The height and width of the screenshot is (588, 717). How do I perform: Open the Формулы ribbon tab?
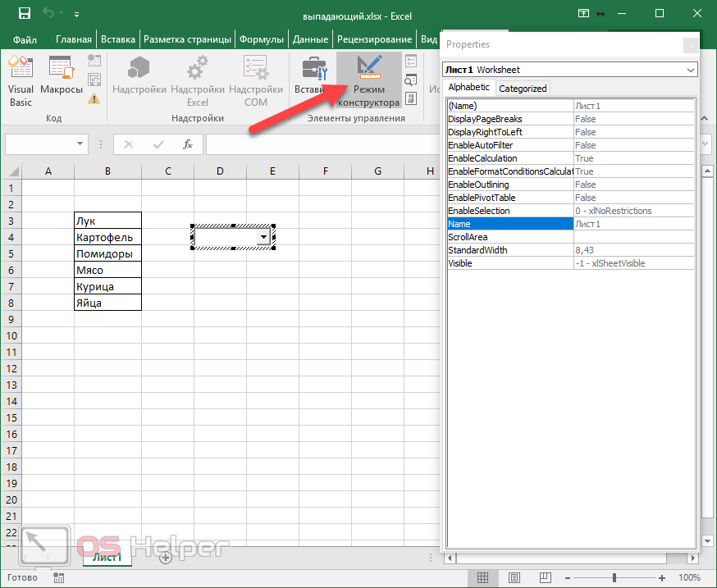coord(262,39)
